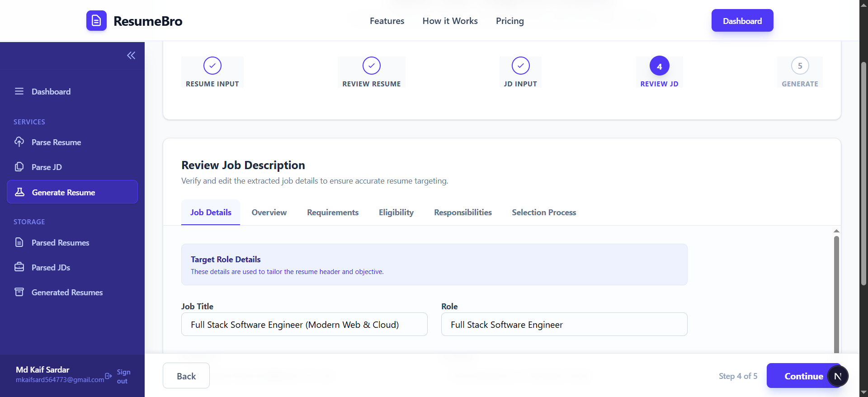Screen dimensions: 868x397
Task: Open the Selection Process tab
Action: 543,213
